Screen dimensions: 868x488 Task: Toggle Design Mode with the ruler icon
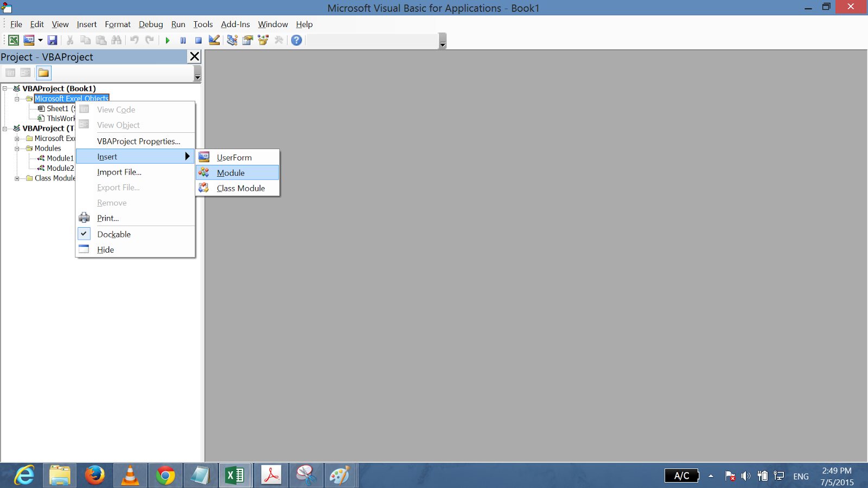click(214, 40)
